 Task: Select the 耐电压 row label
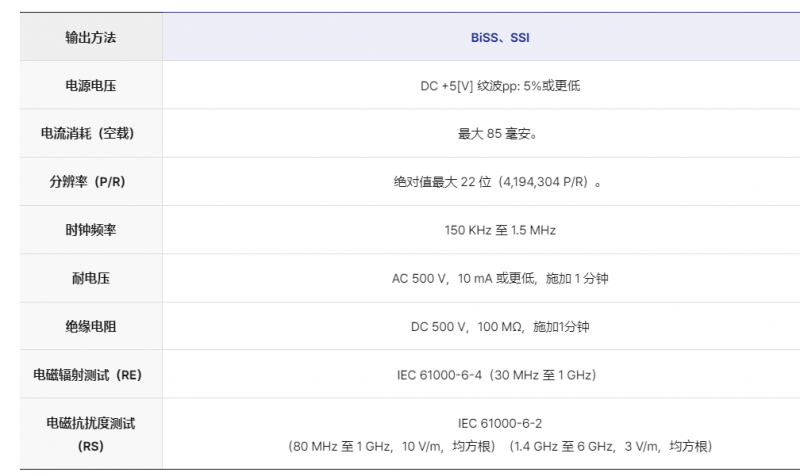click(90, 278)
